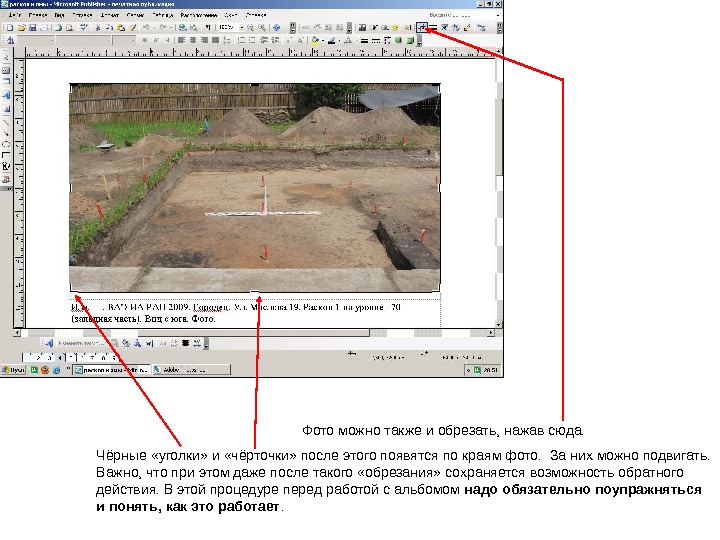Open the Format menu

click(x=110, y=15)
